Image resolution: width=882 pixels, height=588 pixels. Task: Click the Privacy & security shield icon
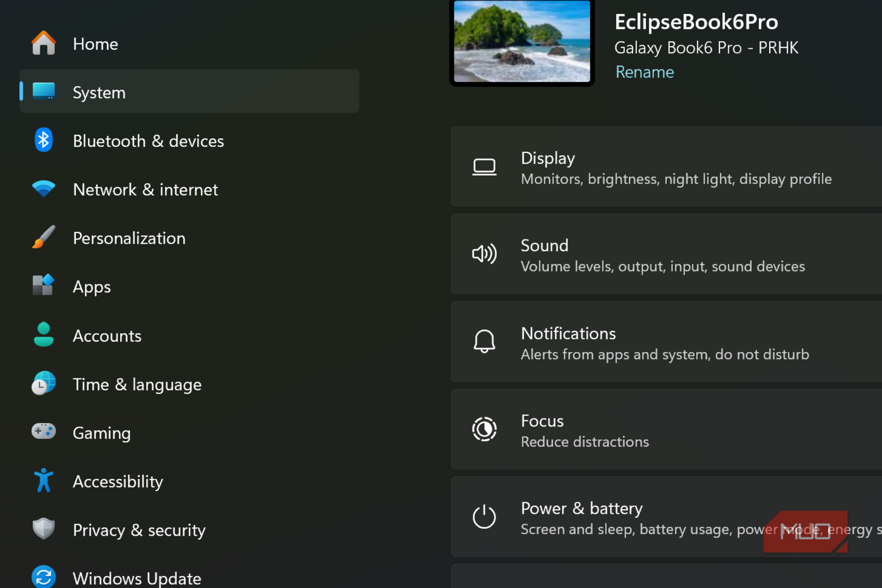(x=43, y=529)
